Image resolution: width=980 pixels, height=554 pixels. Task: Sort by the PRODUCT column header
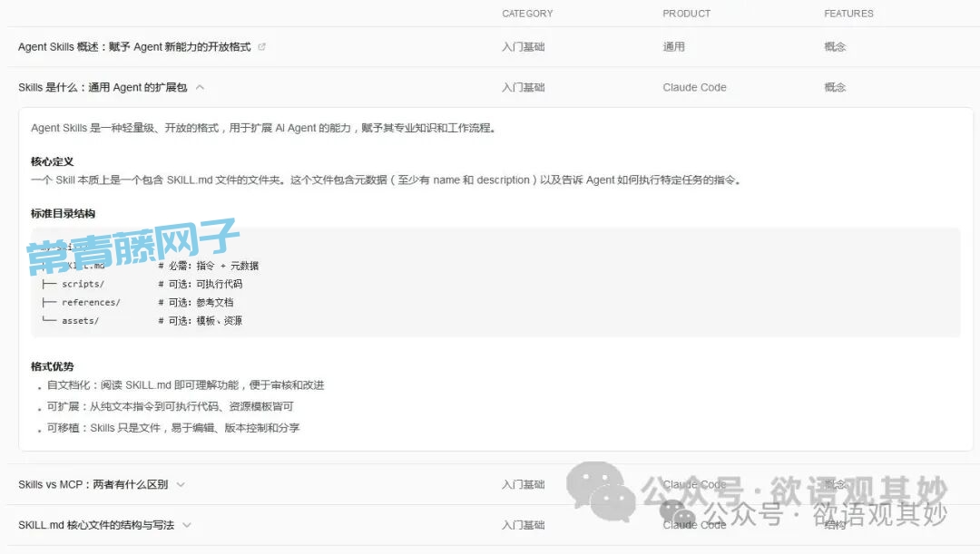click(x=687, y=14)
